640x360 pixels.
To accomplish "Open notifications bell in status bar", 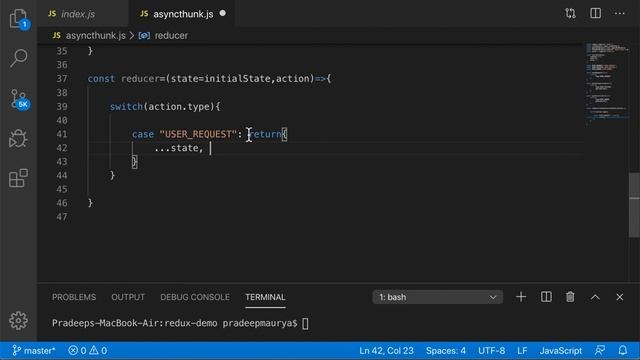I will point(622,350).
